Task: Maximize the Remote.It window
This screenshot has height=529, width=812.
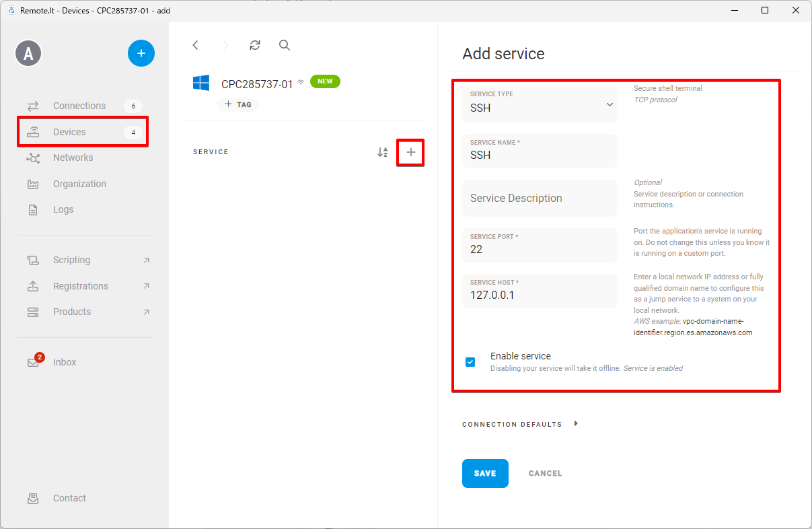Action: [765, 10]
